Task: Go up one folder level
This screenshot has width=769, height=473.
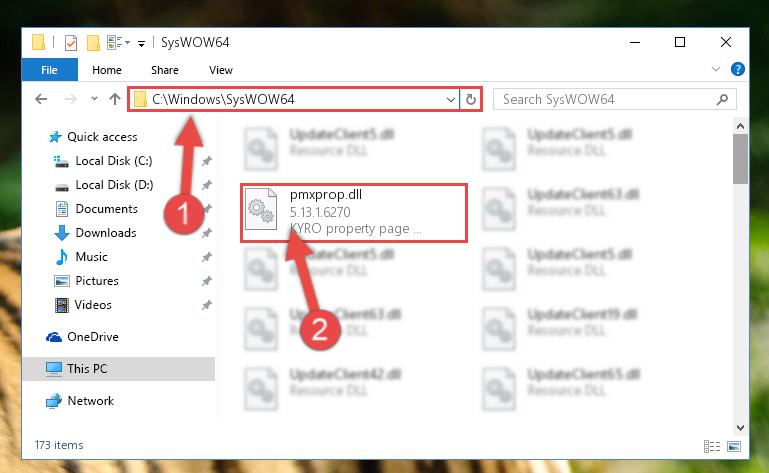Action: pyautogui.click(x=115, y=99)
